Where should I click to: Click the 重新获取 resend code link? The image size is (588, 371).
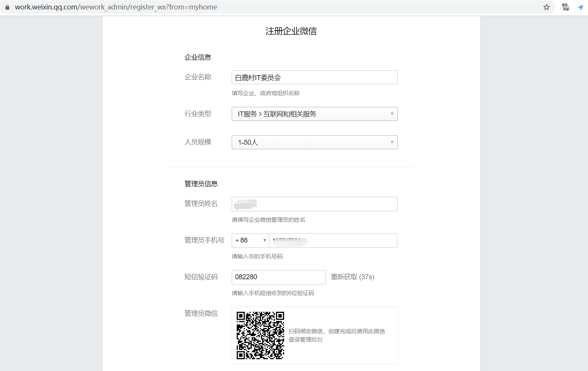[x=352, y=277]
